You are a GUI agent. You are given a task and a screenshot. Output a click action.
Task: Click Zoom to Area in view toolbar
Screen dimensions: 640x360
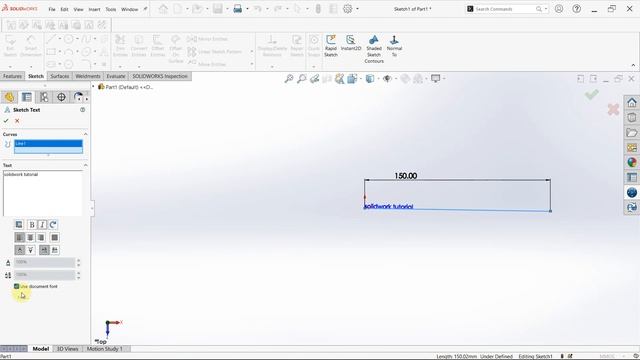coord(302,78)
